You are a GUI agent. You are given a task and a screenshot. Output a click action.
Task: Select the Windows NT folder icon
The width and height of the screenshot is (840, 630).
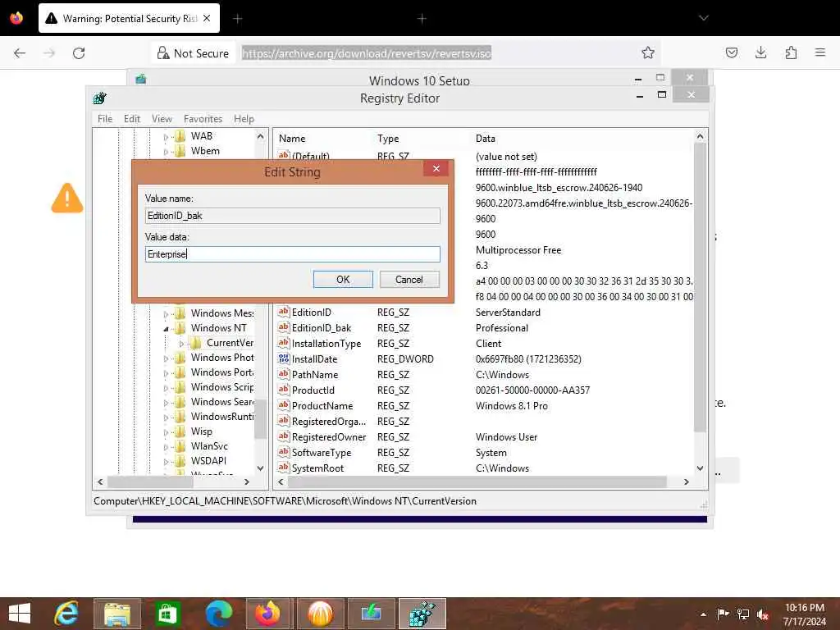click(x=180, y=328)
